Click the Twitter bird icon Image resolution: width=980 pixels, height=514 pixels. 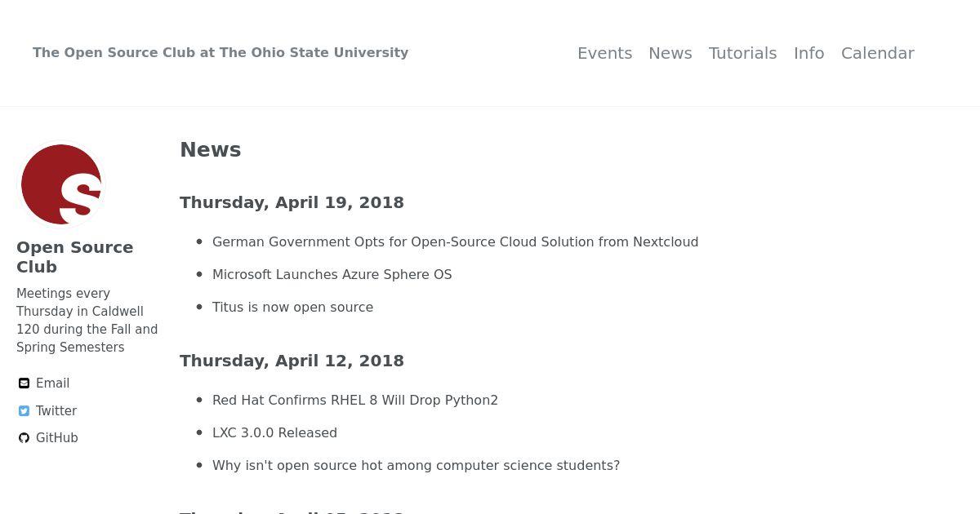pyautogui.click(x=24, y=411)
